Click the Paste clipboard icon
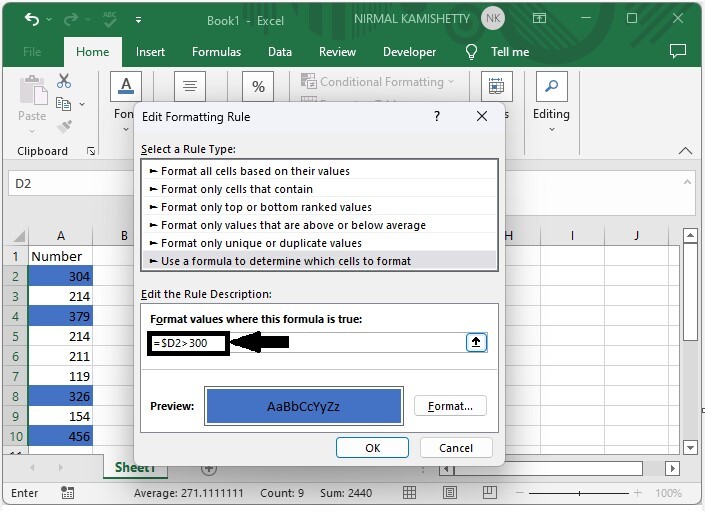 [x=33, y=90]
